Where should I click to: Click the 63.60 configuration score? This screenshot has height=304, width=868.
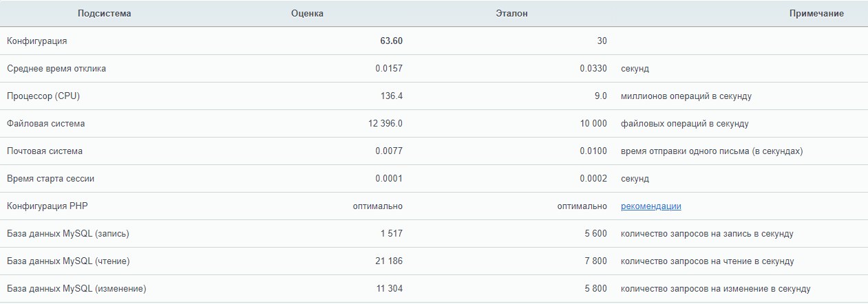pos(391,41)
